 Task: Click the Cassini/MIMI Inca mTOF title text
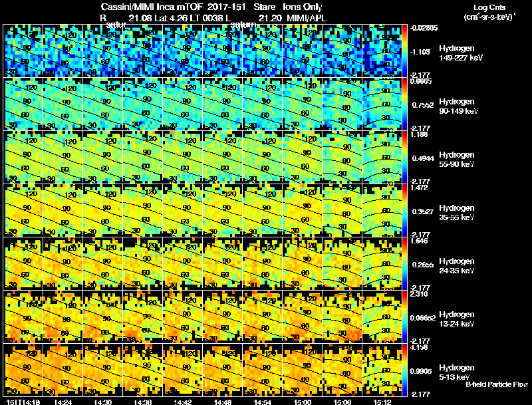152,7
